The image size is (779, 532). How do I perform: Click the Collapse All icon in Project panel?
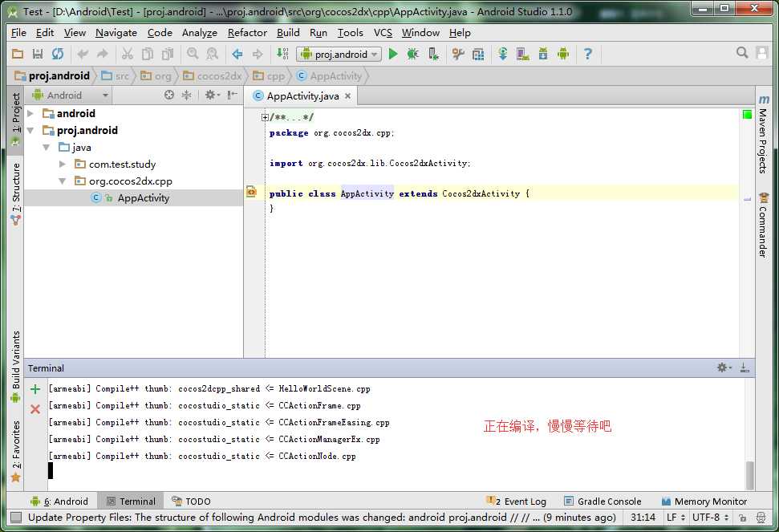(186, 95)
